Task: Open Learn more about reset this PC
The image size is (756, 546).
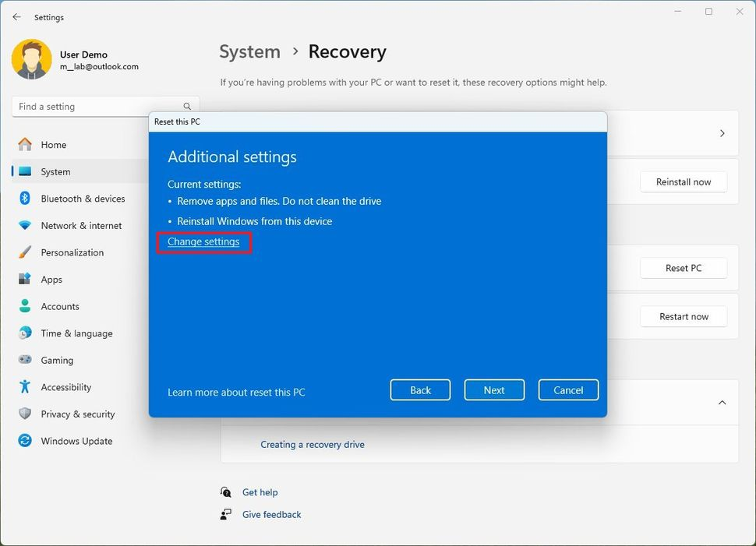Action: (236, 393)
